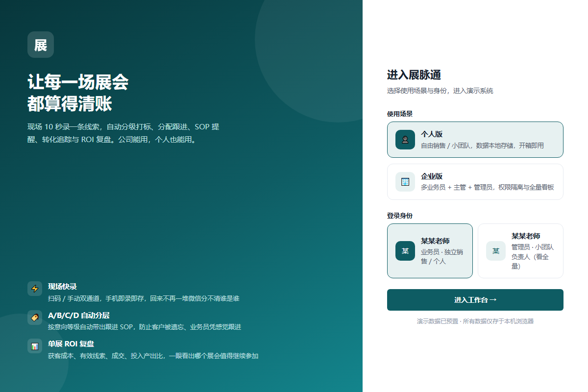Click text 扫码 / 手动双通道 description
Viewport: 588px width, 392px height.
(144, 298)
